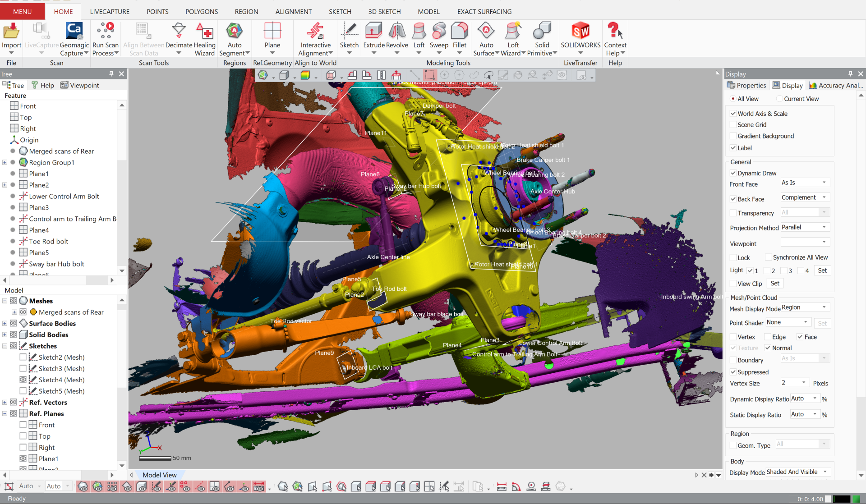Open the Accuracy Analyzer tab
866x504 pixels.
pos(835,85)
